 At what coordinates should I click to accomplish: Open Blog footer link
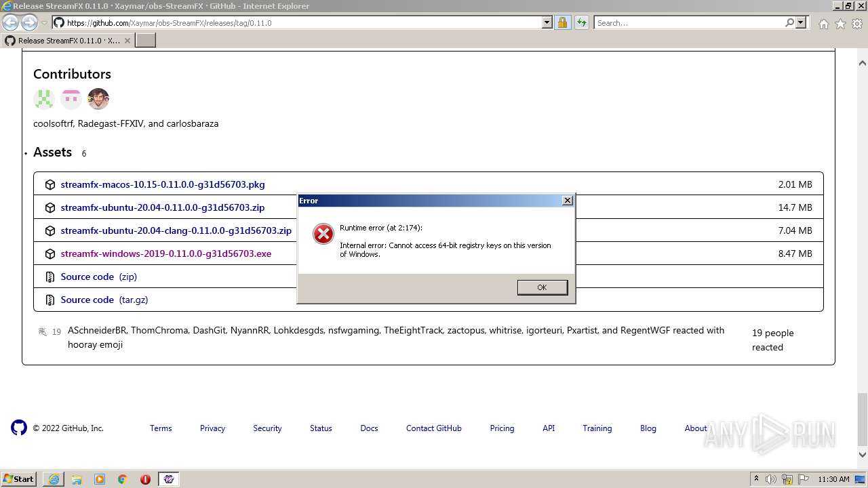(648, 428)
